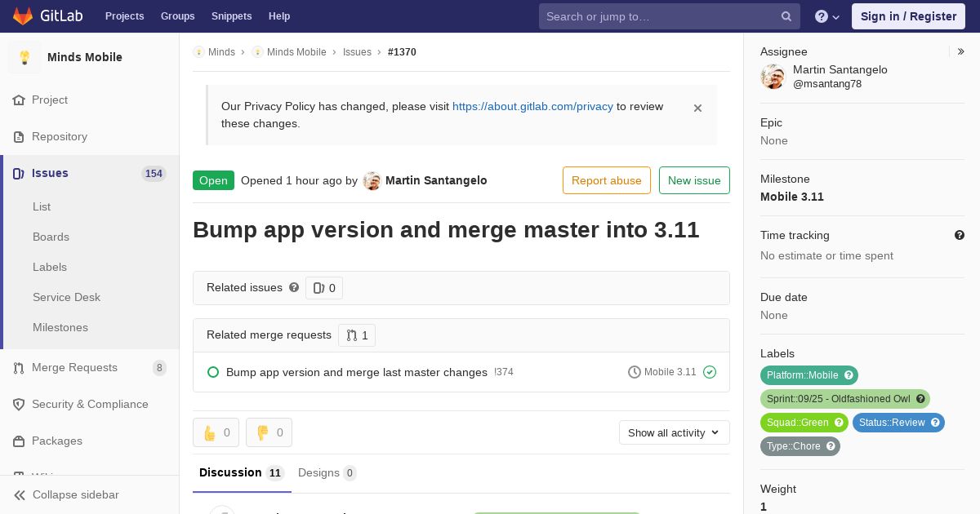980x514 pixels.
Task: Click the clock icon next to Mobile 3.11
Action: click(x=635, y=372)
